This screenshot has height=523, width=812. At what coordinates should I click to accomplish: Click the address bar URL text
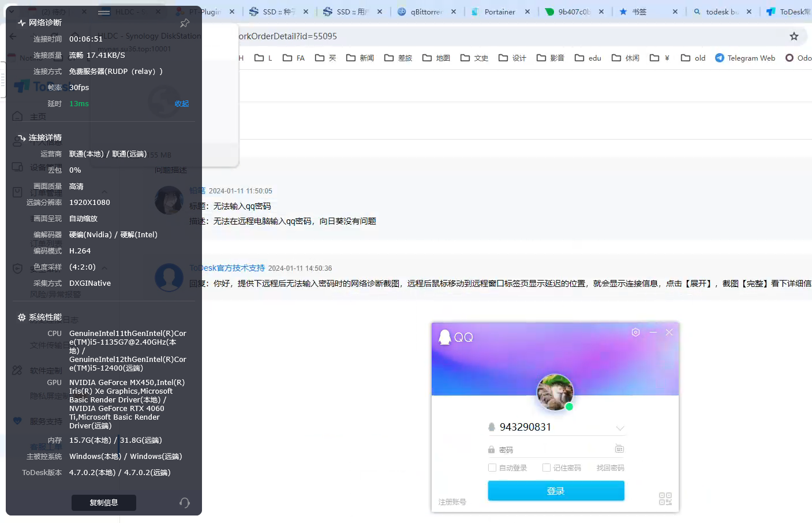coord(287,36)
